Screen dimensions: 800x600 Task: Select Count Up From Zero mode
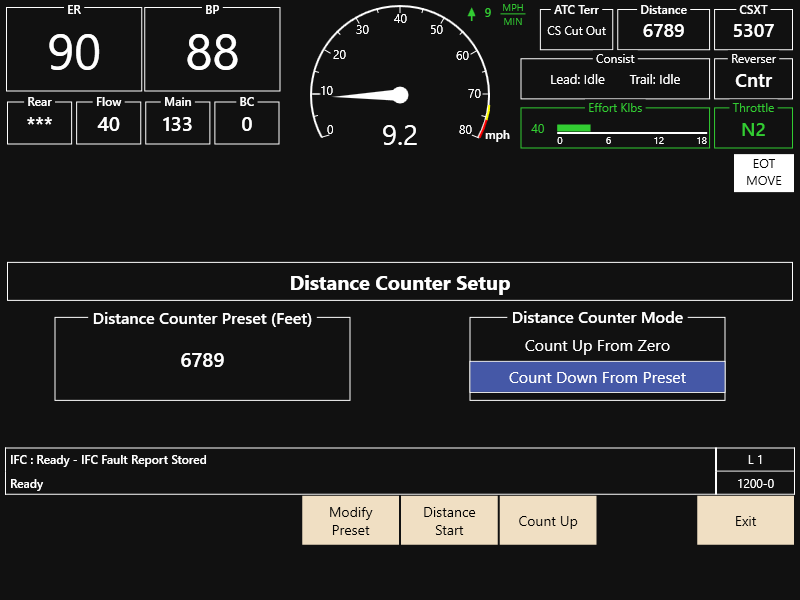pos(596,345)
